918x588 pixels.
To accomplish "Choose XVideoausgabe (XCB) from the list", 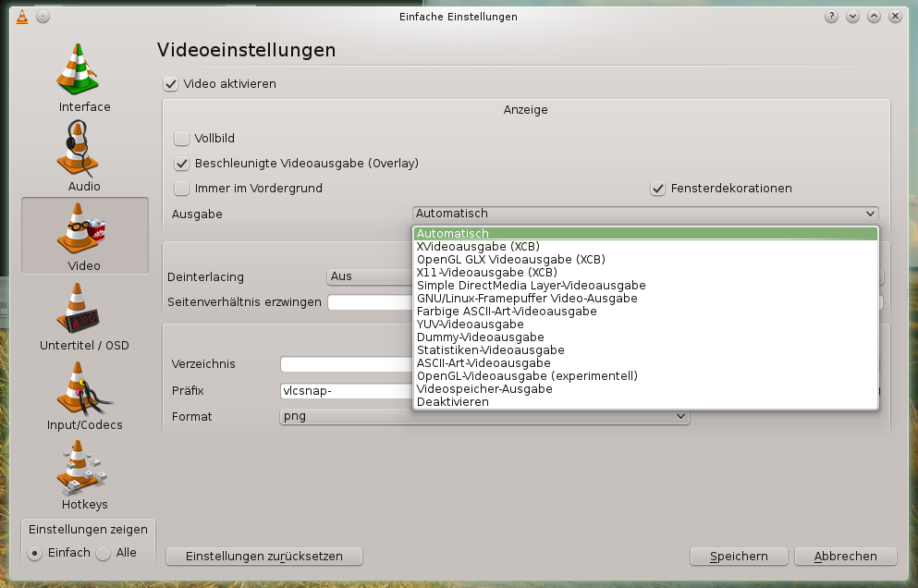I will pyautogui.click(x=478, y=247).
